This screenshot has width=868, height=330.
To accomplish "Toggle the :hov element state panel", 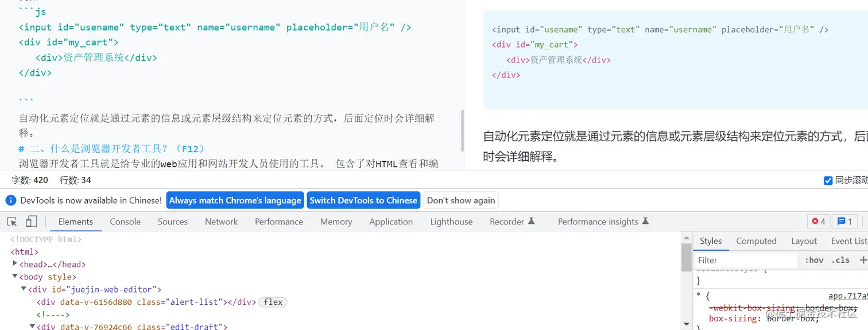I will [814, 260].
